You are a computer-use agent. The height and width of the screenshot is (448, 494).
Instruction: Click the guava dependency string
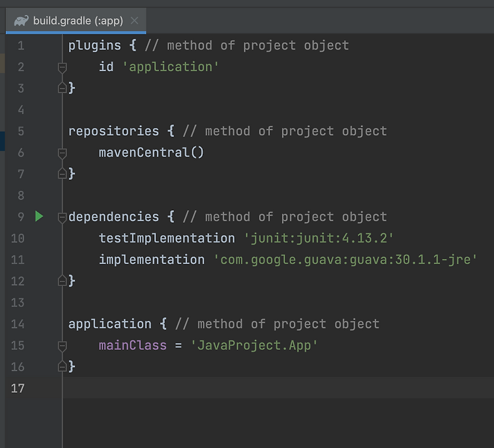346,260
